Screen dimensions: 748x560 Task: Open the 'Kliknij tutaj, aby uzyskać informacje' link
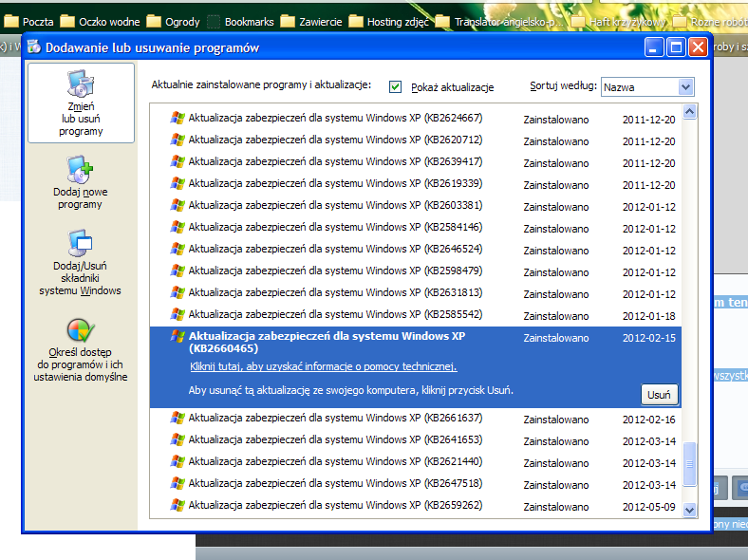pyautogui.click(x=324, y=366)
